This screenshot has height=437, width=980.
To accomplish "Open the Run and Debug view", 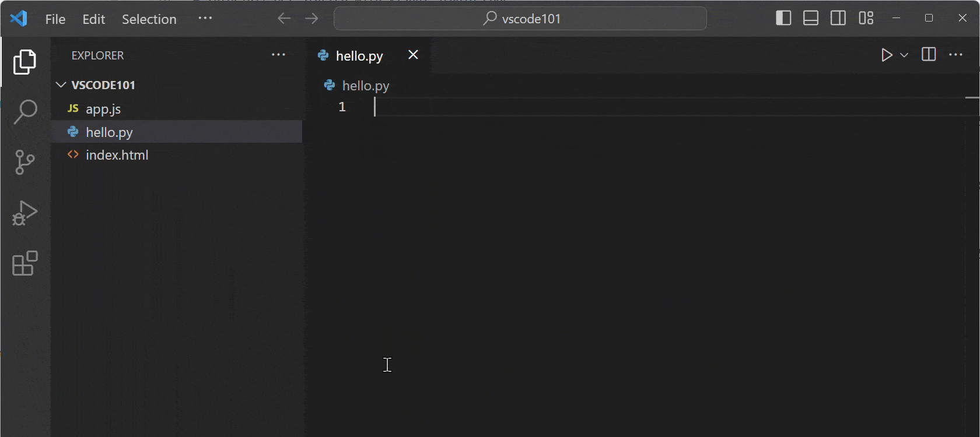I will tap(25, 213).
